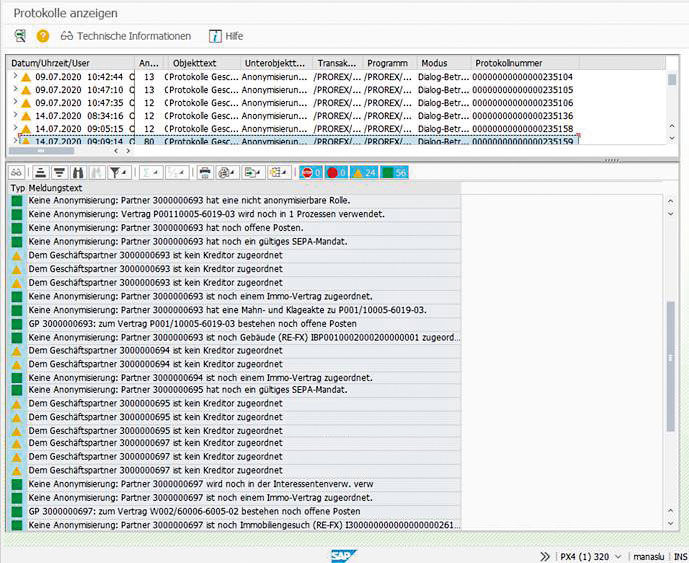Viewport: 689px width, 563px height.
Task: Click the SAP logo in the status bar
Action: tap(343, 554)
